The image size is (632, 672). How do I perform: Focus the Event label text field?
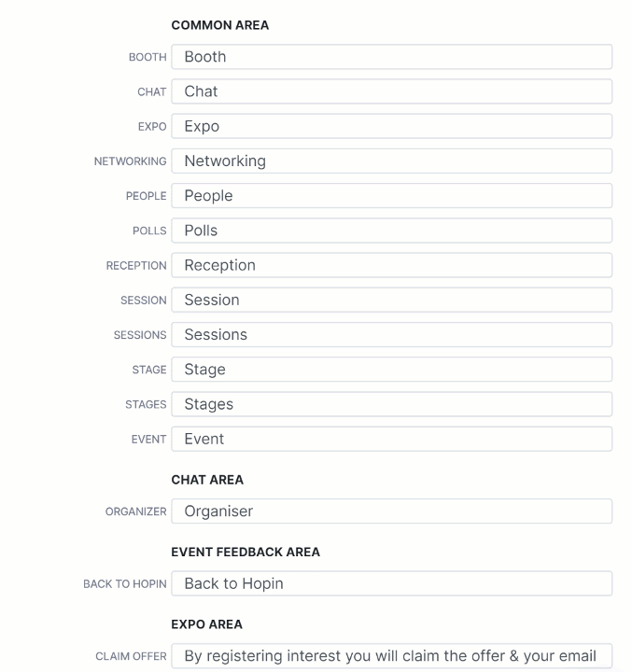tap(391, 439)
